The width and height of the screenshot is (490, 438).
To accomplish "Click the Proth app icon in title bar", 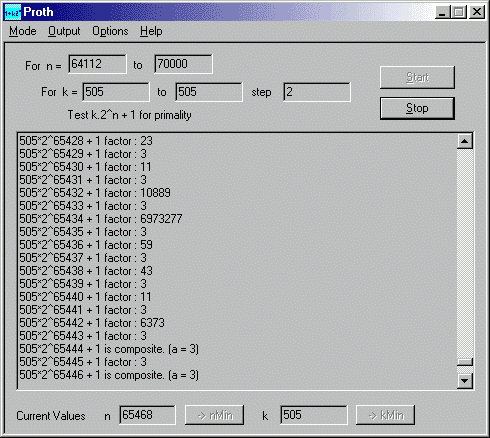I will pyautogui.click(x=13, y=12).
